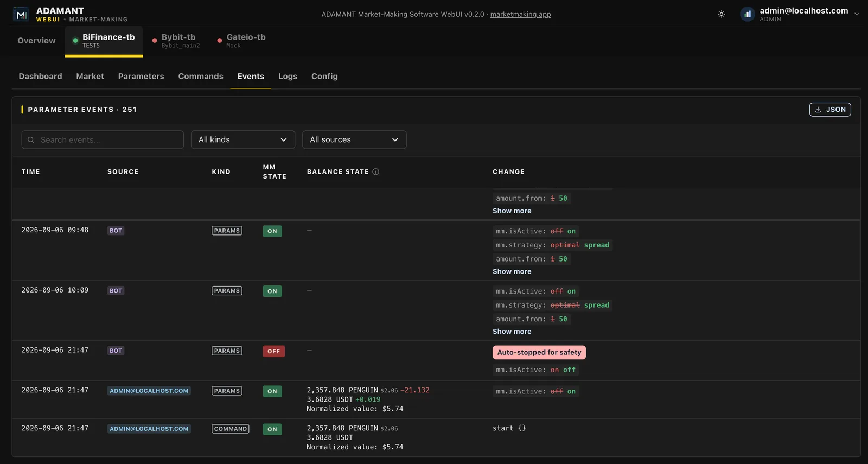Switch to the Overview tab
The height and width of the screenshot is (464, 868).
point(36,41)
